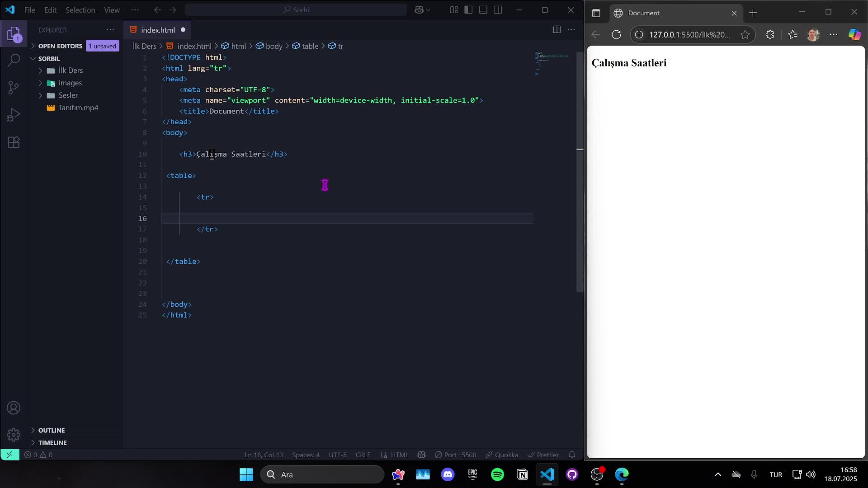Change indentation via Spaces: 4

(x=306, y=455)
